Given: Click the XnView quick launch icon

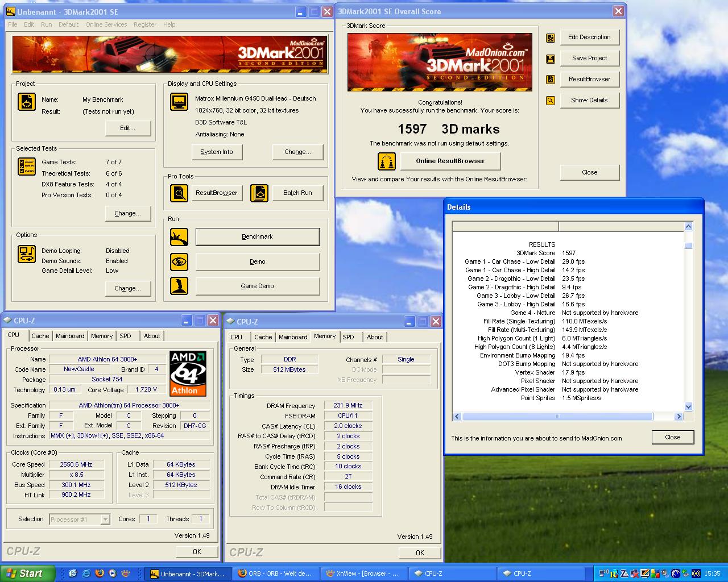Looking at the screenshot, I should tap(126, 573).
